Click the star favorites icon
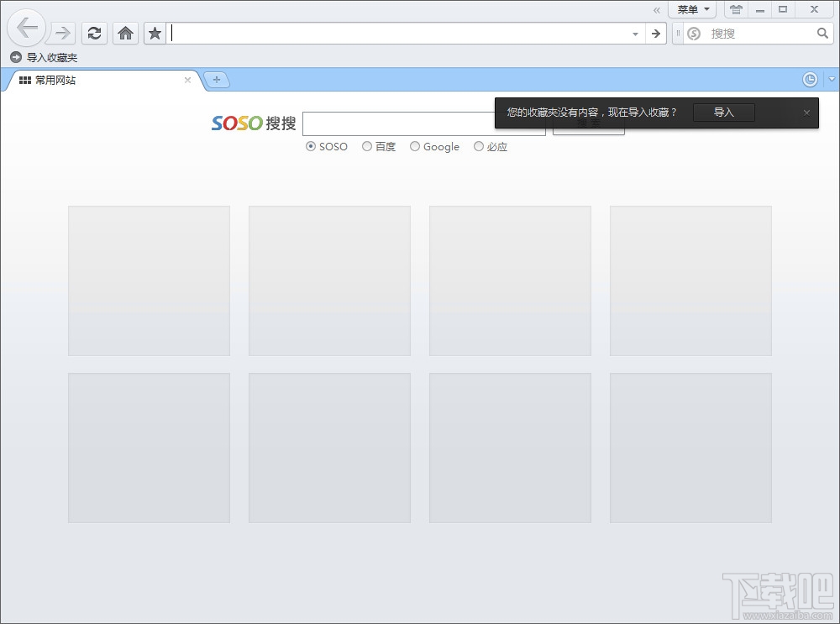840x624 pixels. tap(155, 34)
